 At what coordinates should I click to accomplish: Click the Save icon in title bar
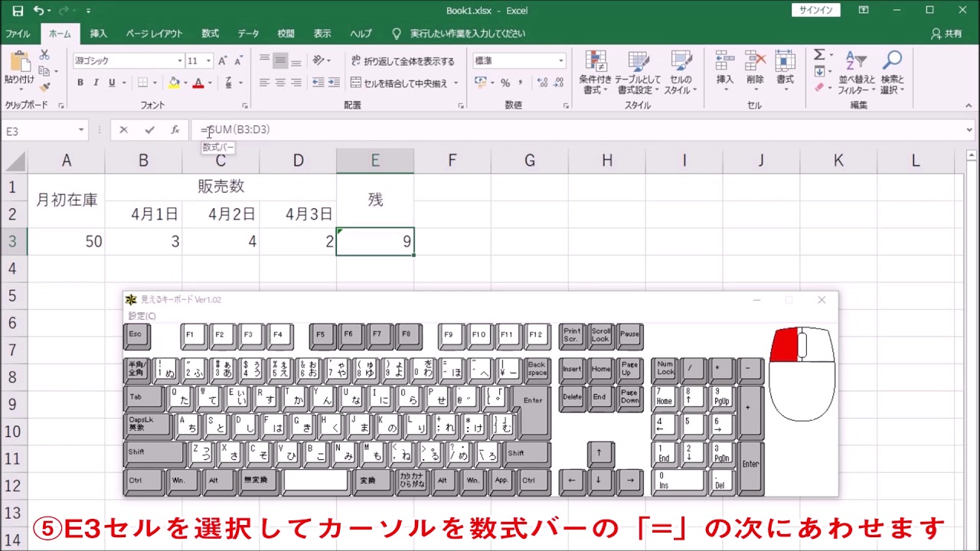17,11
